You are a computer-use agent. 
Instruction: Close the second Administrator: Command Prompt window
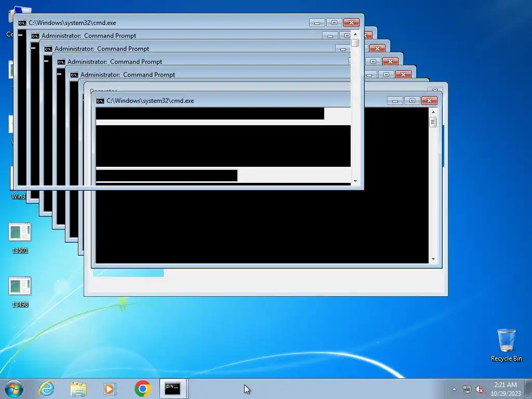coord(377,48)
